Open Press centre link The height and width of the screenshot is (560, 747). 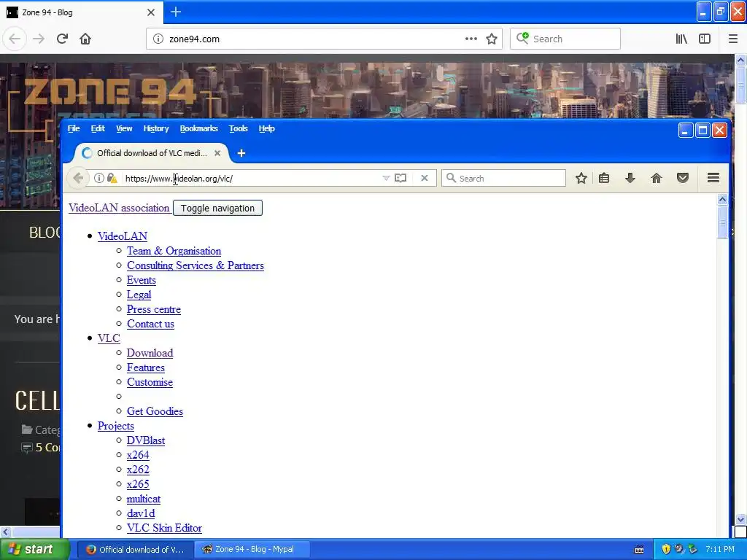pos(154,309)
